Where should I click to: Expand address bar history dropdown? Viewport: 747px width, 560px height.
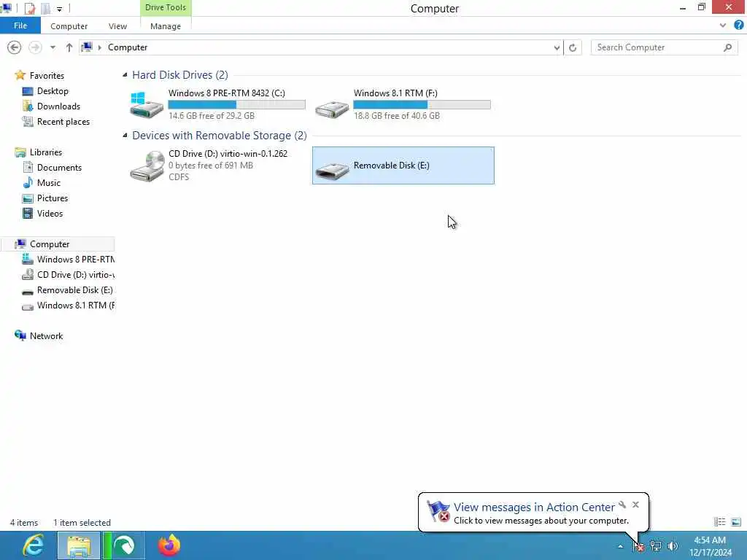click(557, 47)
